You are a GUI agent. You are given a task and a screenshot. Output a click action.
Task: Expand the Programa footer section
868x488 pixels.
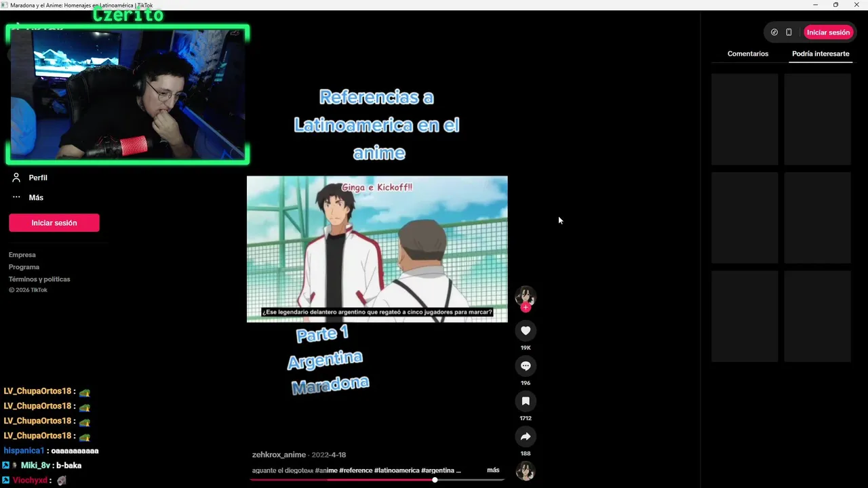(24, 267)
